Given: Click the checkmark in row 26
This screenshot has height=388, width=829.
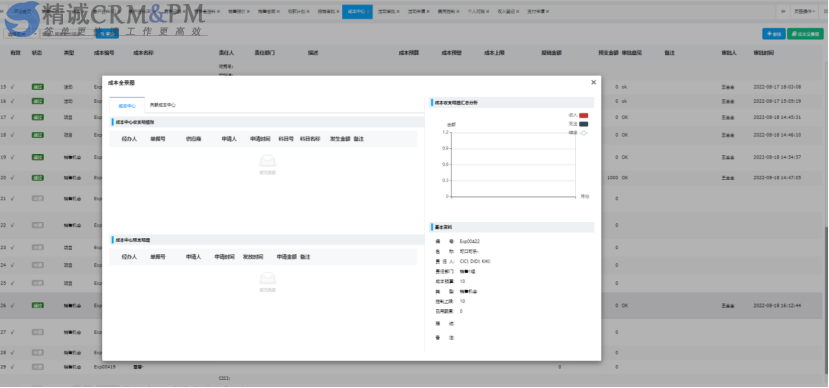Looking at the screenshot, I should click(12, 306).
